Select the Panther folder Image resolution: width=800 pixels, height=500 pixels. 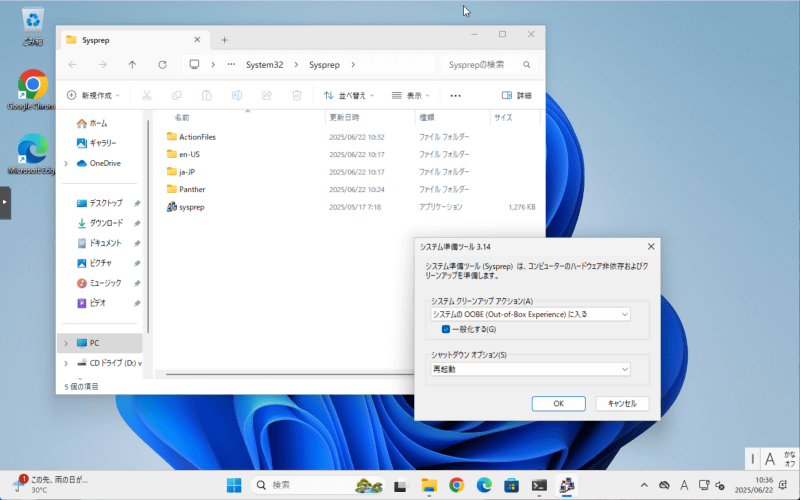point(186,189)
